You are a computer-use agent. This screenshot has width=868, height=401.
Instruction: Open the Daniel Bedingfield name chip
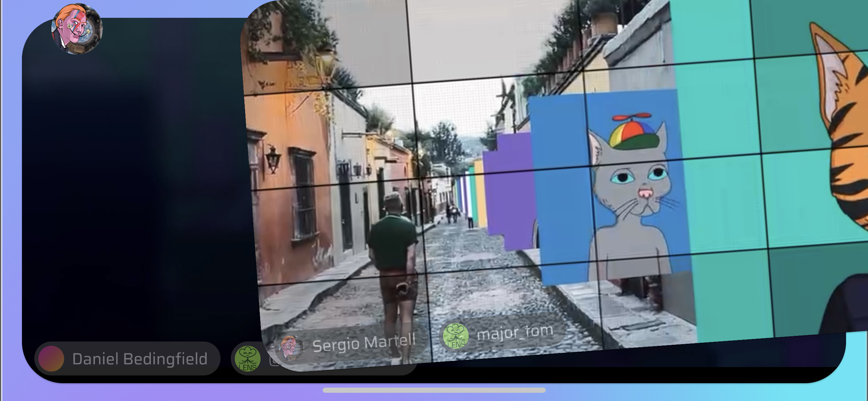[x=127, y=359]
